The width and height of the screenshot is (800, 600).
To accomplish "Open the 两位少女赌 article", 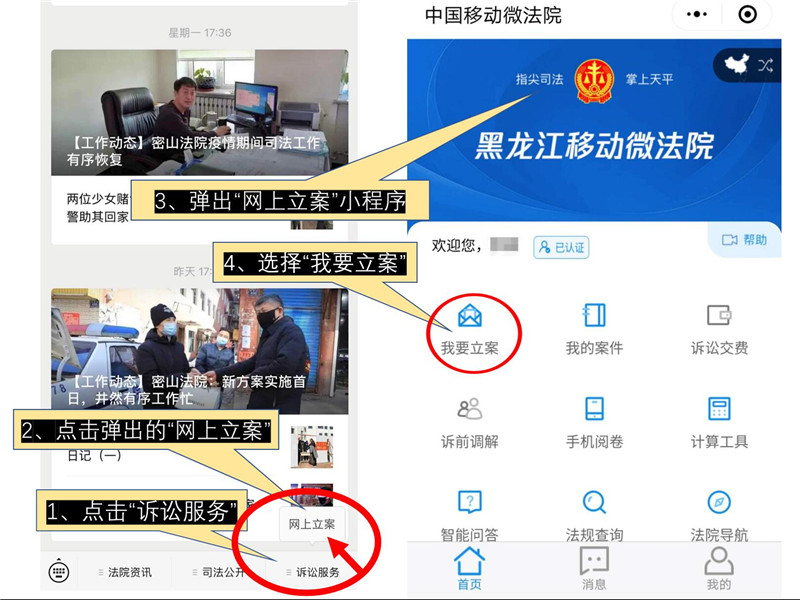I will tap(98, 208).
